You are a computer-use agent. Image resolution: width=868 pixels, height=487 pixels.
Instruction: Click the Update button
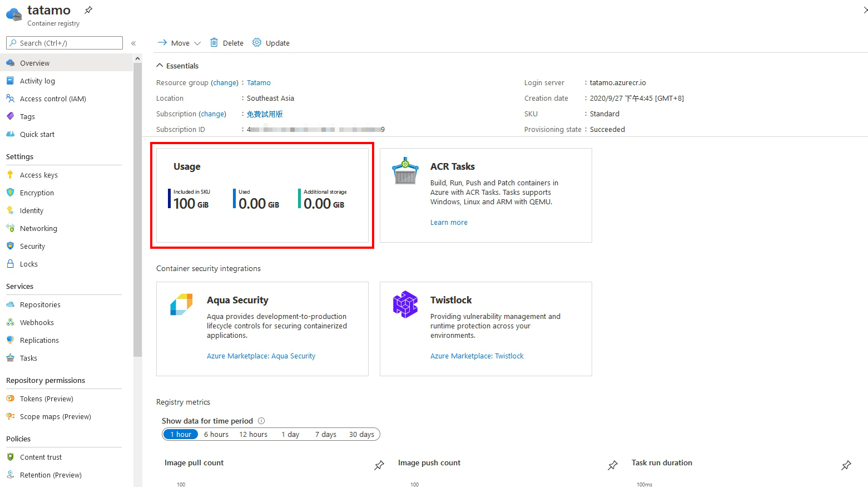coord(271,43)
